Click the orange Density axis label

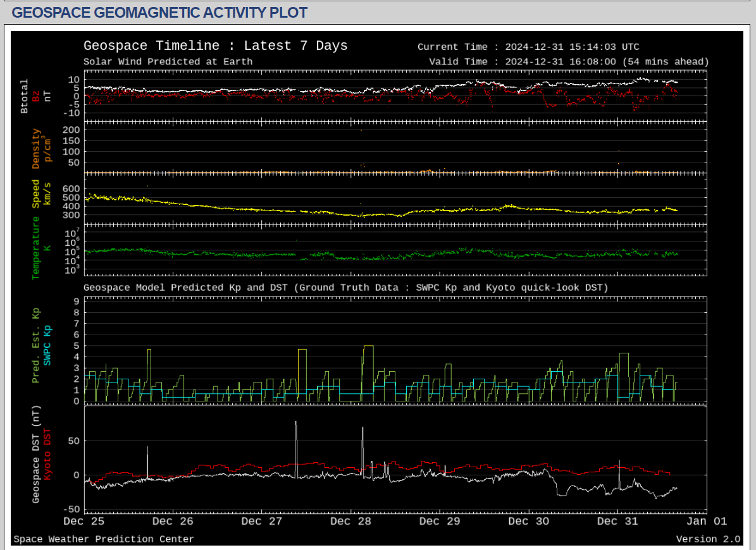(36, 149)
